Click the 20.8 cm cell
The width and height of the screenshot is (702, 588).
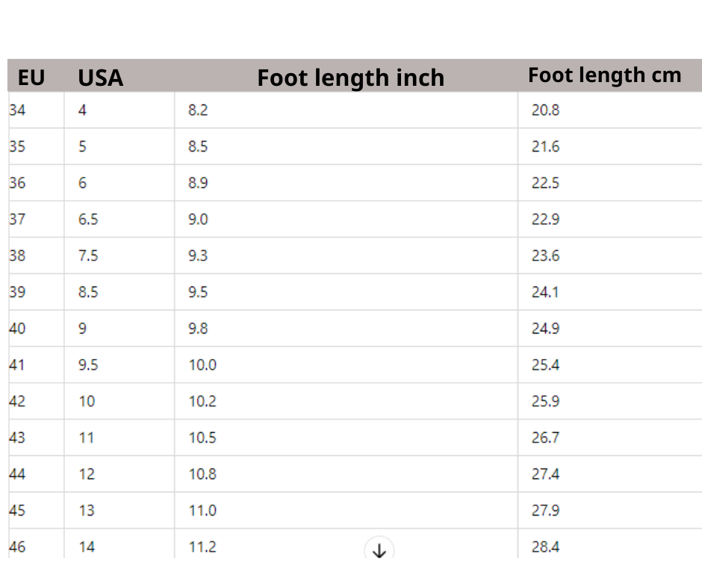coord(610,110)
